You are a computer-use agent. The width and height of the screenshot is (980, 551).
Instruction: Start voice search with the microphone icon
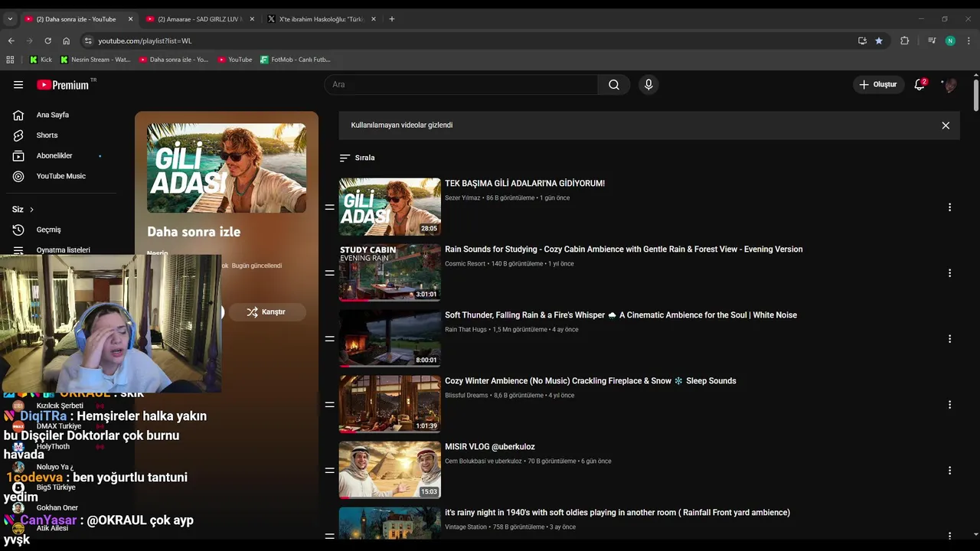click(648, 85)
